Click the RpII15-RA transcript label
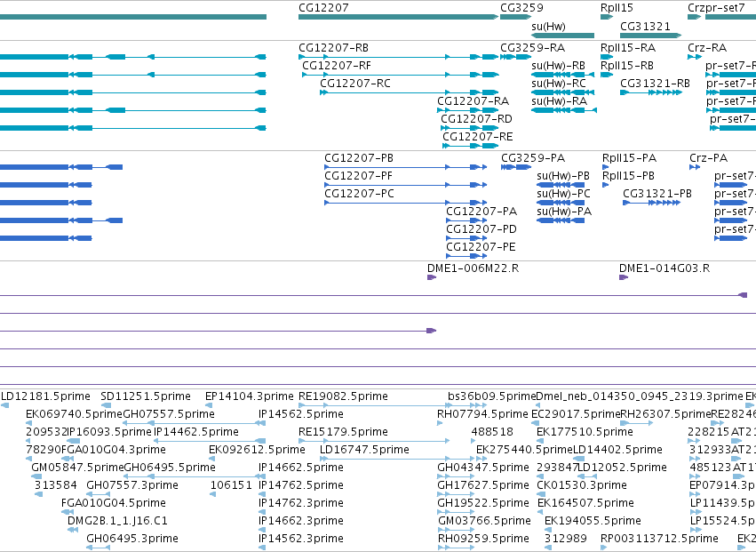Image resolution: width=756 pixels, height=552 pixels. click(628, 48)
